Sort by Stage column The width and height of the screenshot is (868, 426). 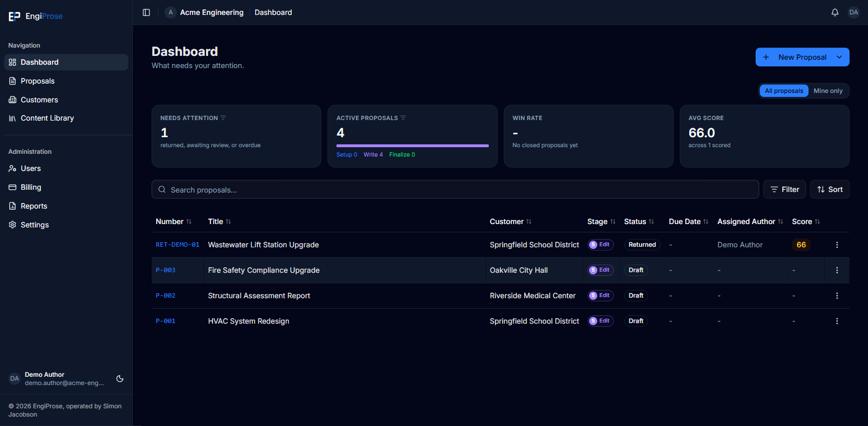click(x=602, y=221)
